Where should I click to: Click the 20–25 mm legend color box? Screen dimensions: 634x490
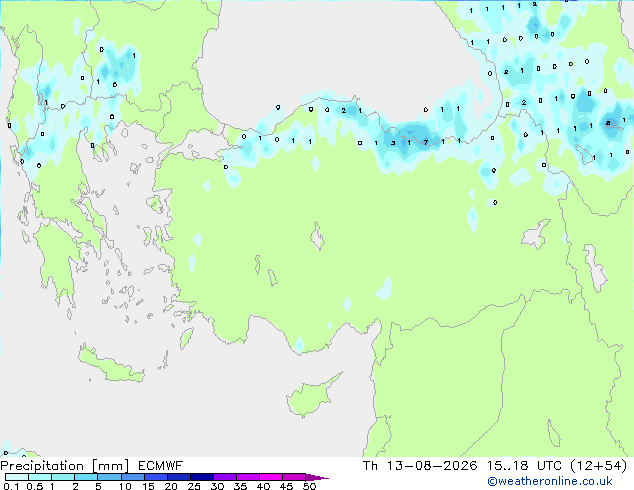(x=178, y=477)
